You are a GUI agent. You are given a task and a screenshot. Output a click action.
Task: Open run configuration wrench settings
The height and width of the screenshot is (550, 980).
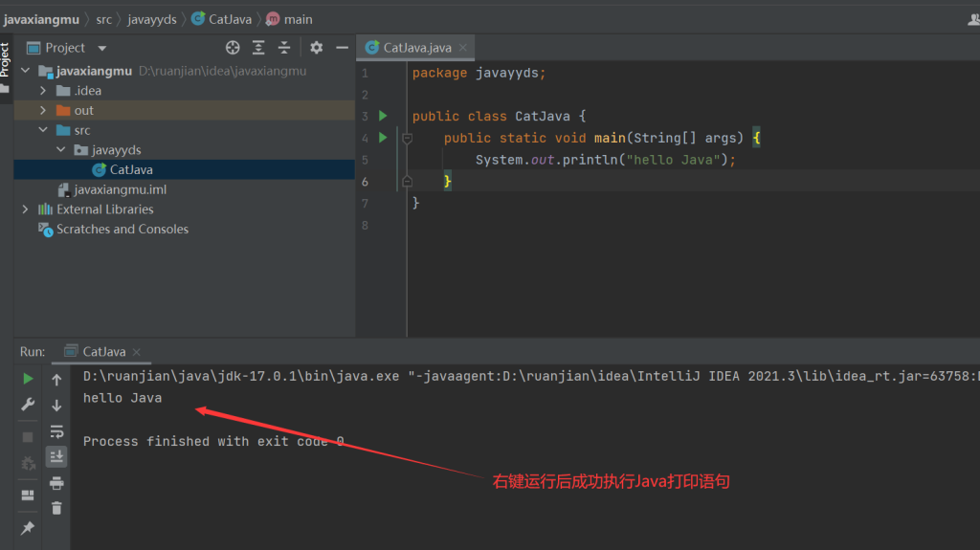coord(28,405)
